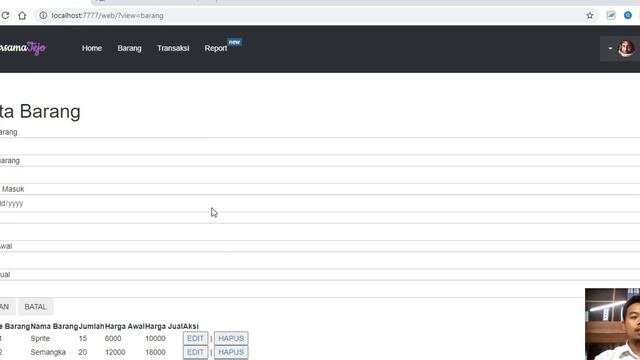Click the BersamaTejo logo in the navbar
The width and height of the screenshot is (640, 360).
(23, 48)
